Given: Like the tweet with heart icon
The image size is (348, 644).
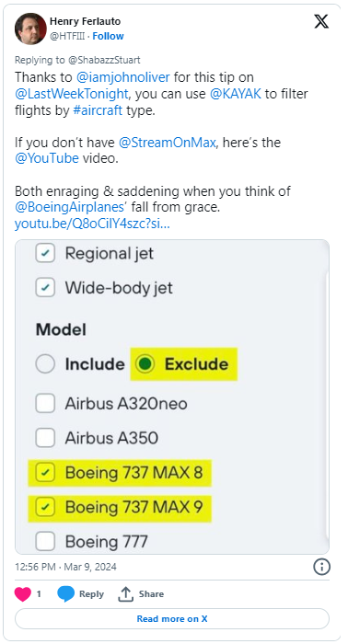Looking at the screenshot, I should click(x=23, y=594).
